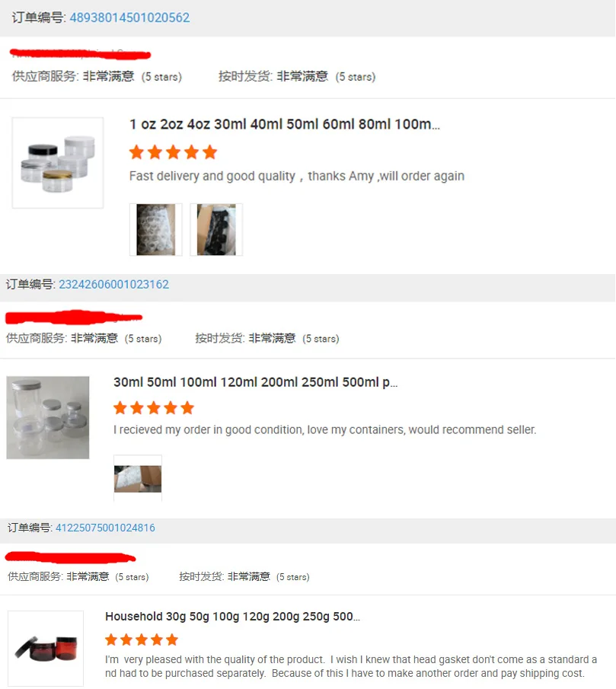616x689 pixels.
Task: Click the third redacted buyer name
Action: (x=70, y=557)
